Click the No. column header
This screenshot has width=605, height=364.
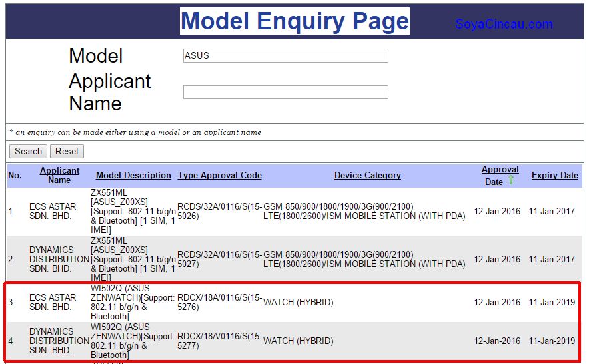(x=15, y=176)
